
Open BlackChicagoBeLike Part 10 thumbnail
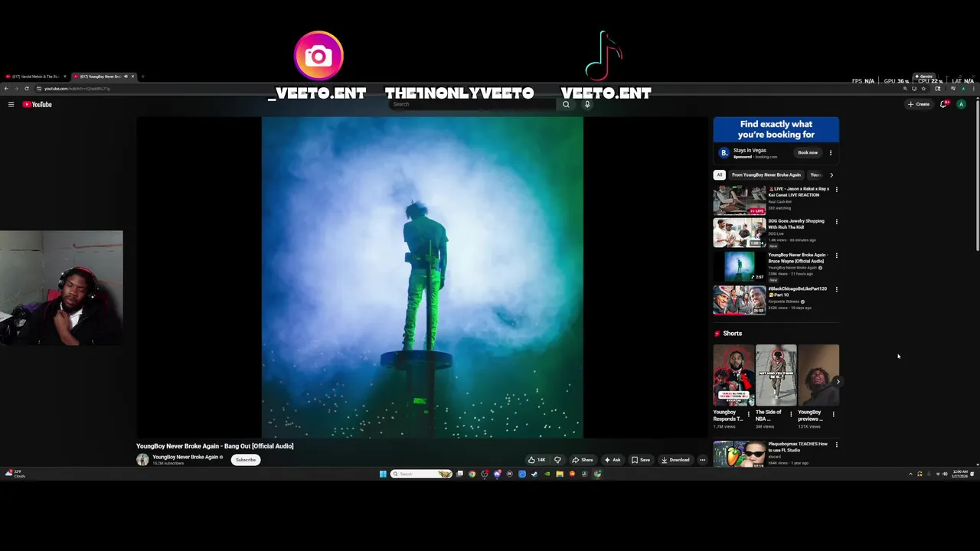coord(739,300)
